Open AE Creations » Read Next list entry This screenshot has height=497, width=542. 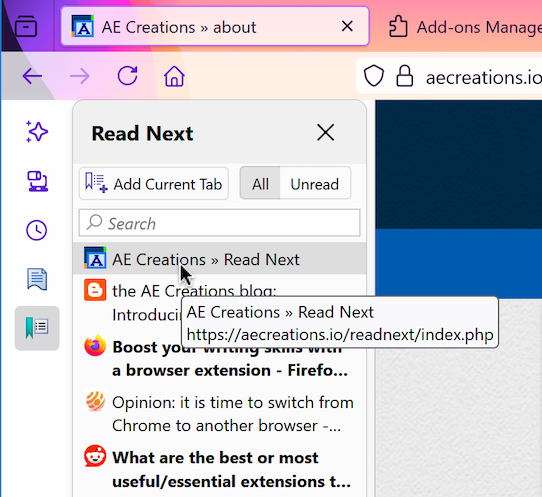click(x=219, y=259)
